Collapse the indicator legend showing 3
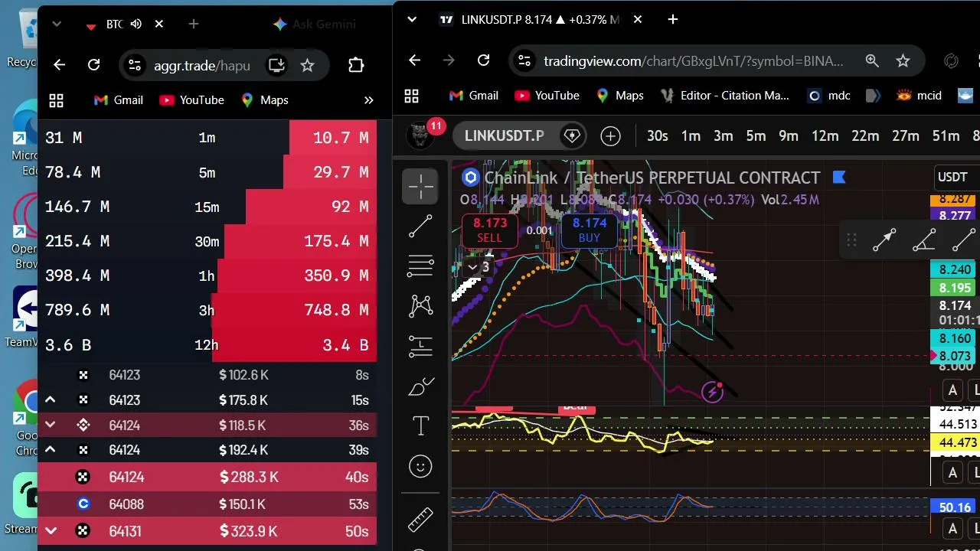 tap(479, 267)
